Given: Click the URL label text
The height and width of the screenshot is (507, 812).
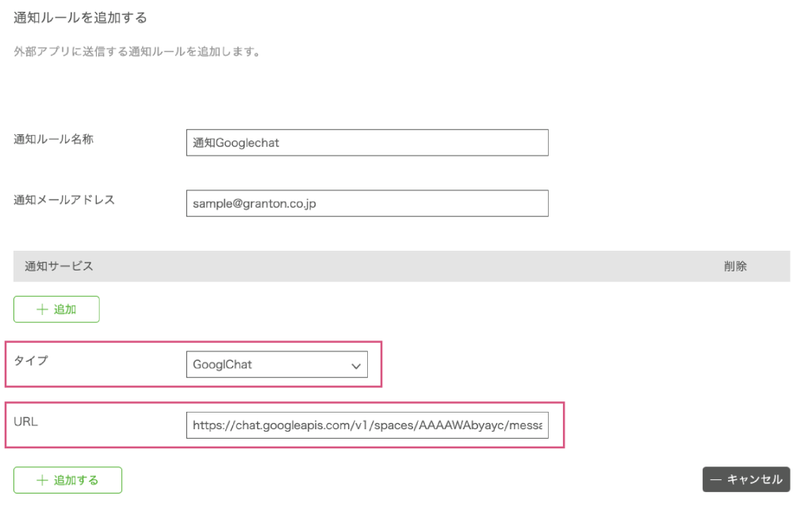Looking at the screenshot, I should [x=25, y=421].
